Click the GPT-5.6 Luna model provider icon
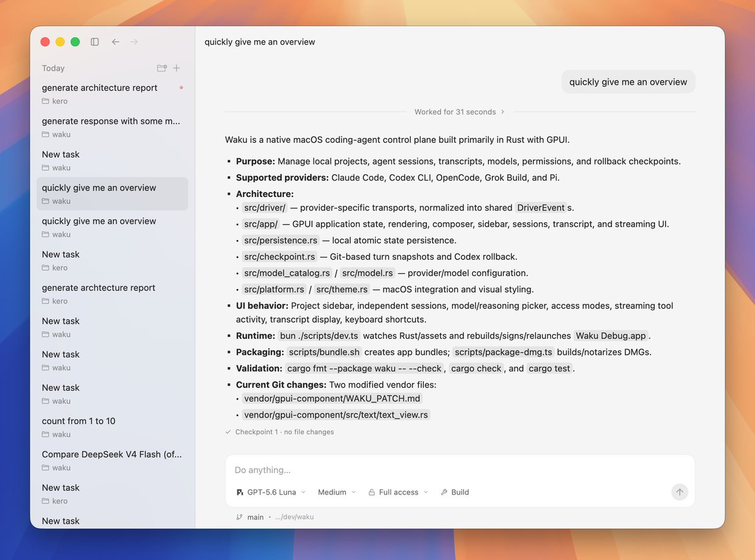This screenshot has height=560, width=755. (x=240, y=492)
